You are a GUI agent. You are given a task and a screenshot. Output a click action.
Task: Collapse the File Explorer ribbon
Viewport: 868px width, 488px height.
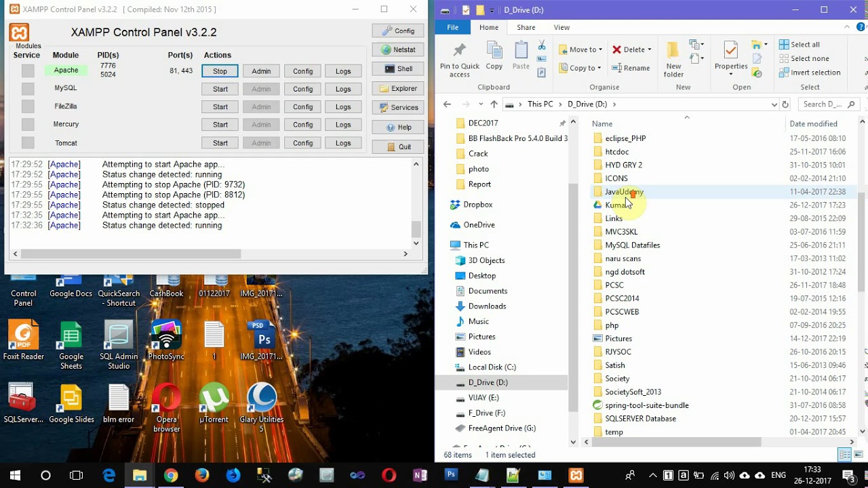(845, 28)
